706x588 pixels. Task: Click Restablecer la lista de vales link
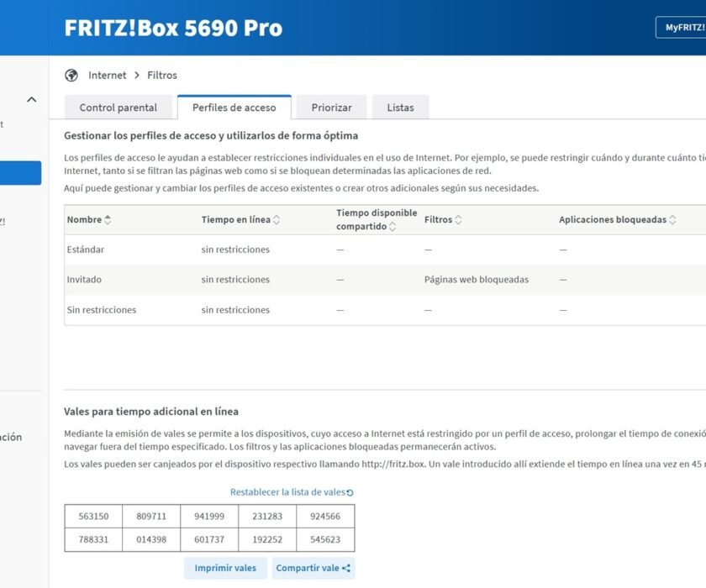287,492
